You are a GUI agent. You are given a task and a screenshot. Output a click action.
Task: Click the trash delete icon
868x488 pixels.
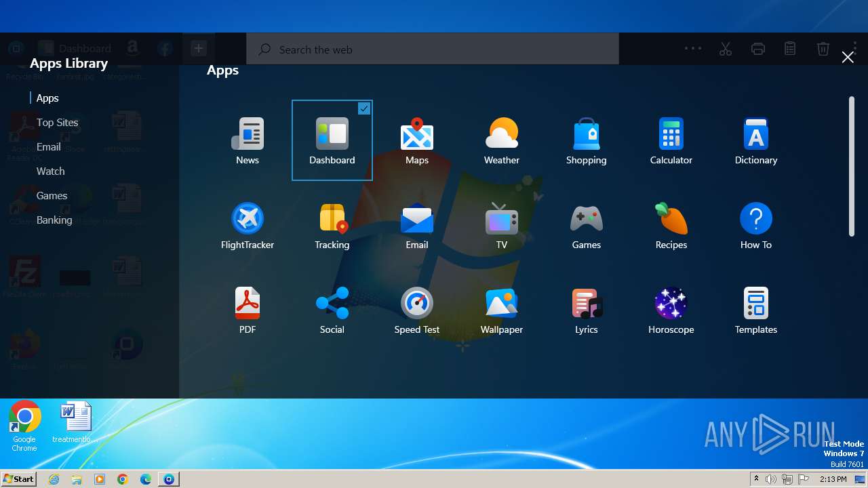[x=823, y=49]
